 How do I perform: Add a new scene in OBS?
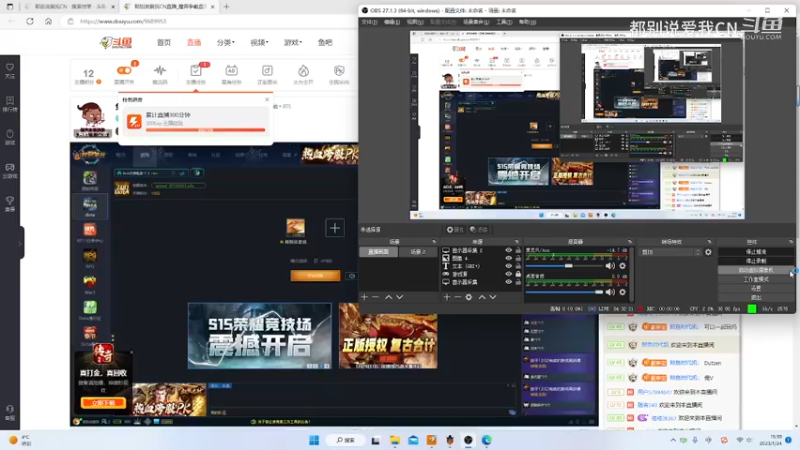pyautogui.click(x=364, y=297)
